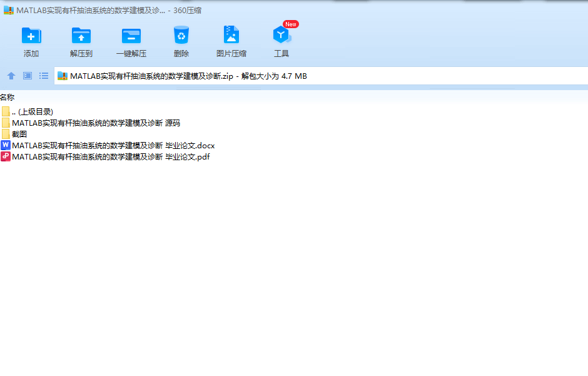This screenshot has height=376, width=588.
Task: Switch to list view mode button
Action: click(x=44, y=76)
